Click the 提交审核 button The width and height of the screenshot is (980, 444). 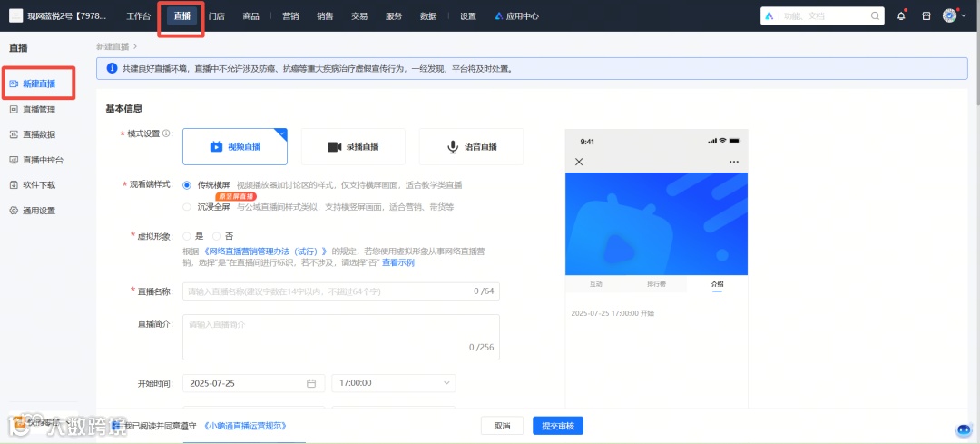click(x=557, y=426)
